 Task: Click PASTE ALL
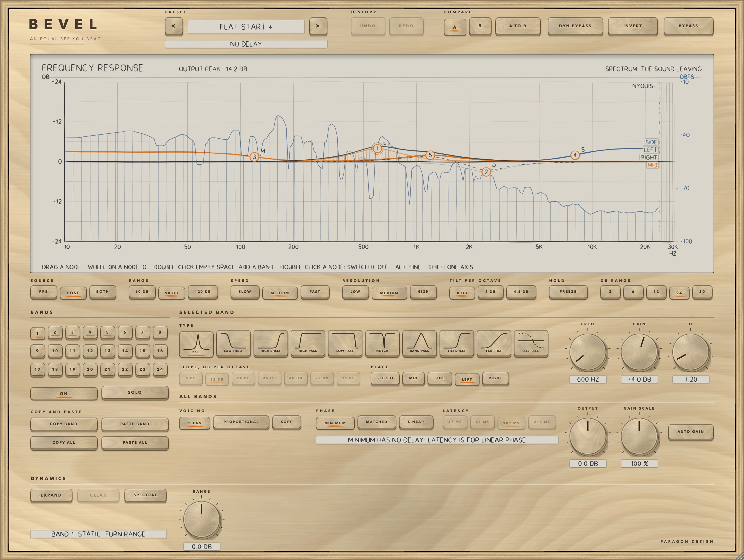point(135,443)
